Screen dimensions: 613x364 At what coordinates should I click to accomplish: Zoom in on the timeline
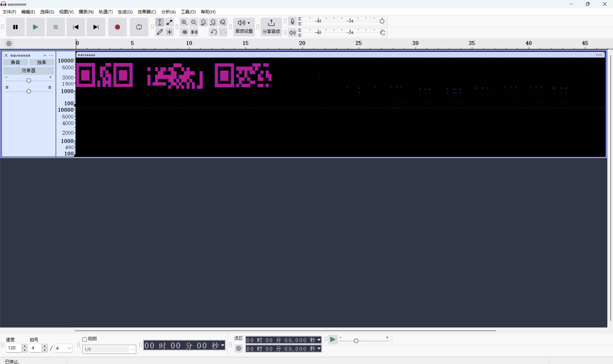[x=184, y=22]
